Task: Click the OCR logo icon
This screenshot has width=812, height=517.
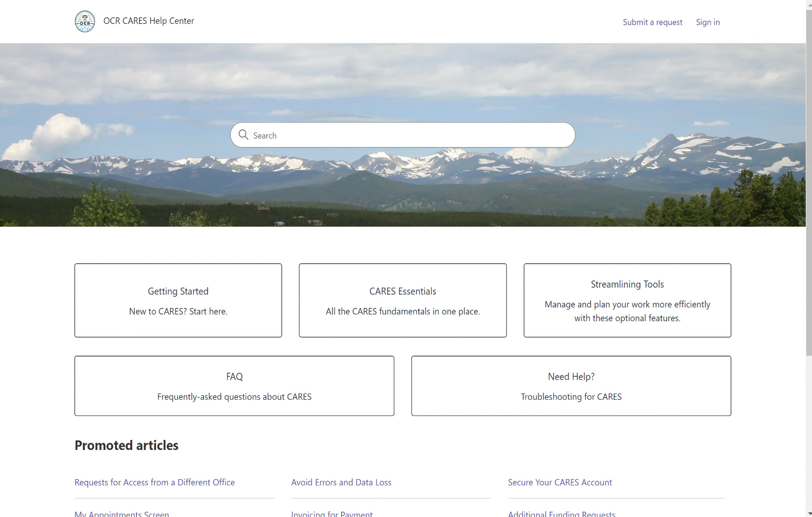Action: (85, 22)
